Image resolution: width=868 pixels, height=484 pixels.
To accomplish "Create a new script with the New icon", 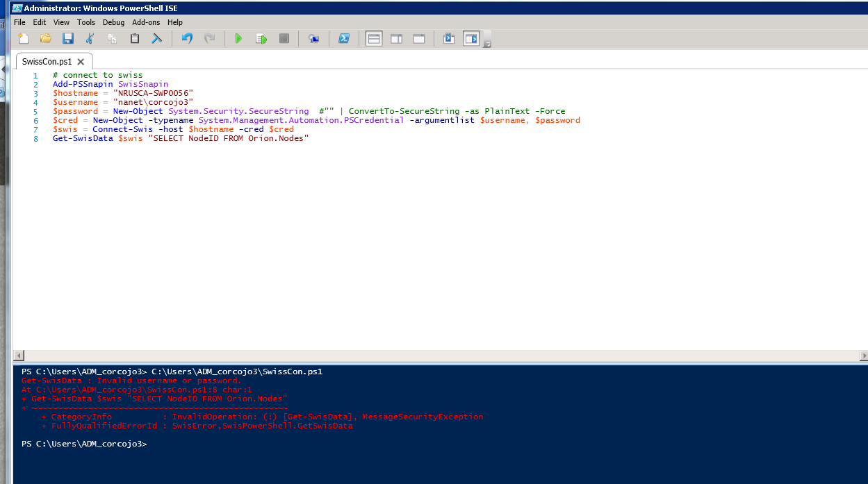I will (24, 39).
